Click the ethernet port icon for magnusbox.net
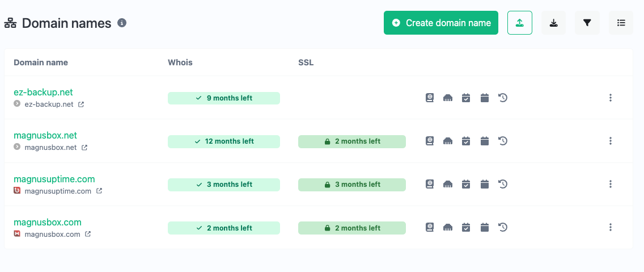 [448, 141]
